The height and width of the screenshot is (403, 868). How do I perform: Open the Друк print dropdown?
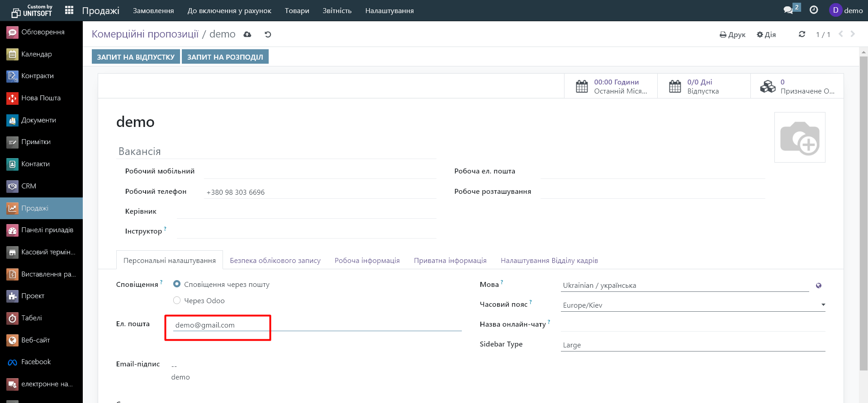[732, 35]
